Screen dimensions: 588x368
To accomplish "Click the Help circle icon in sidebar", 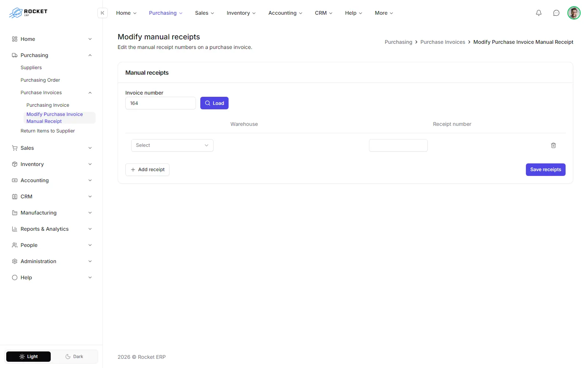I will tap(15, 277).
